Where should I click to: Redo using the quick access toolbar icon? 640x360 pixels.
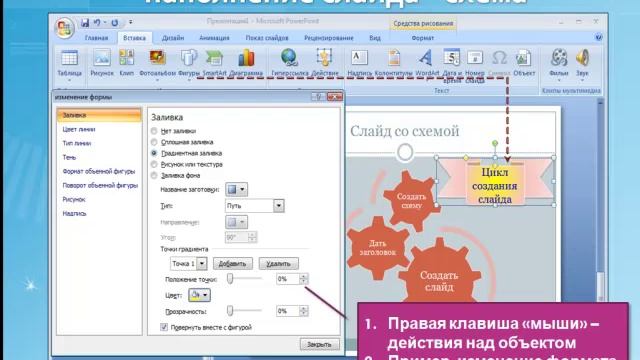point(115,23)
